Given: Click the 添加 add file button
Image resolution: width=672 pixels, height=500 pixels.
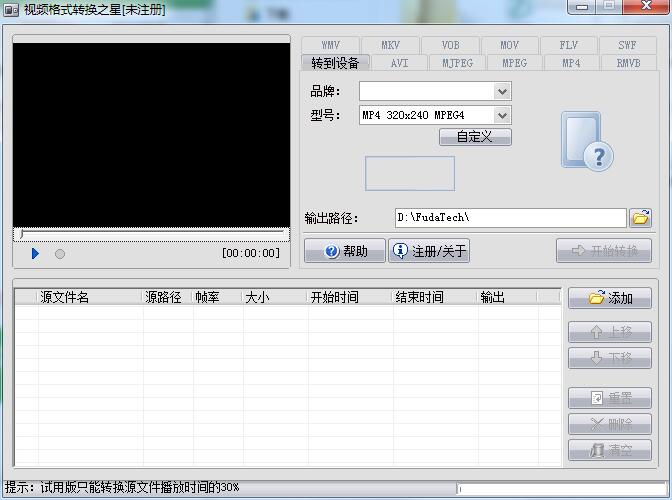Looking at the screenshot, I should pos(610,298).
